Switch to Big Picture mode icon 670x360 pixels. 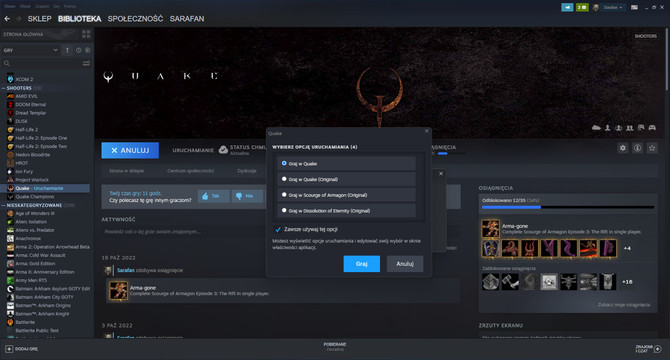point(635,7)
